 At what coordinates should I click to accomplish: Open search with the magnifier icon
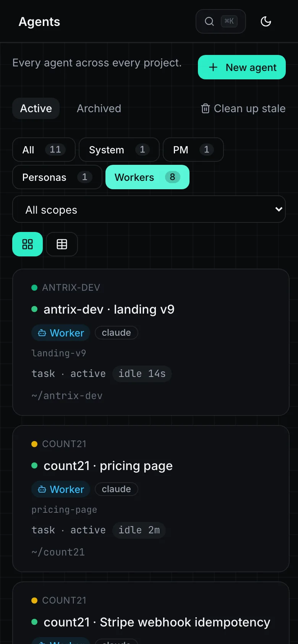(x=209, y=21)
